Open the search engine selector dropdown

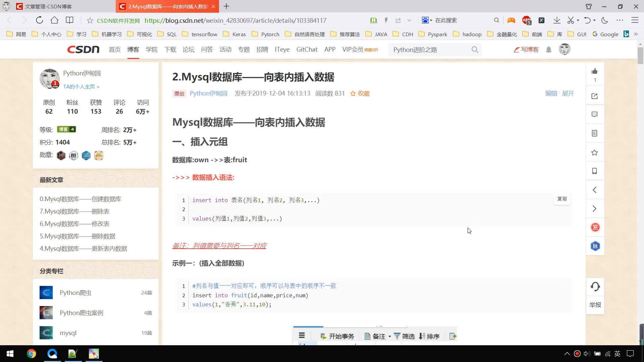point(427,20)
